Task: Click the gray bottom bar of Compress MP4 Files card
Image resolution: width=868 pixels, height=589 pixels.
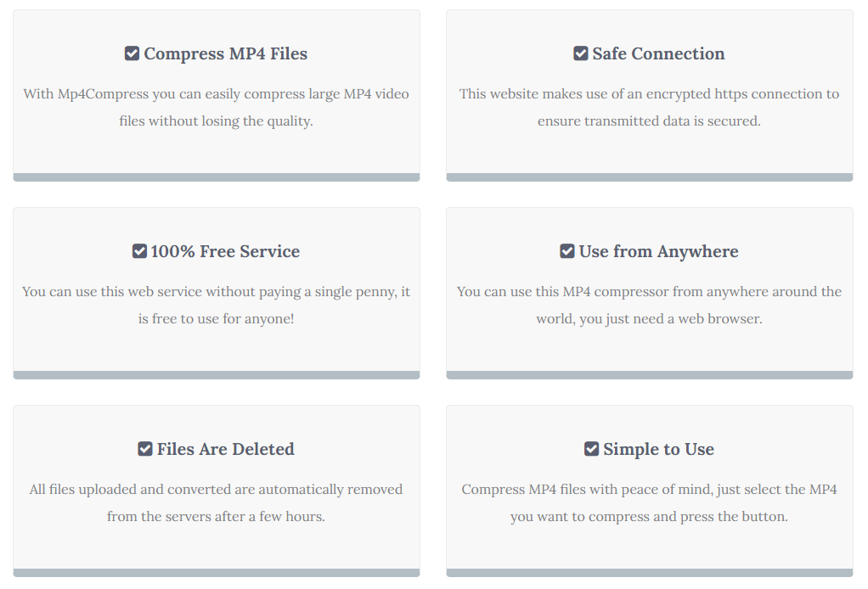Action: tap(217, 177)
